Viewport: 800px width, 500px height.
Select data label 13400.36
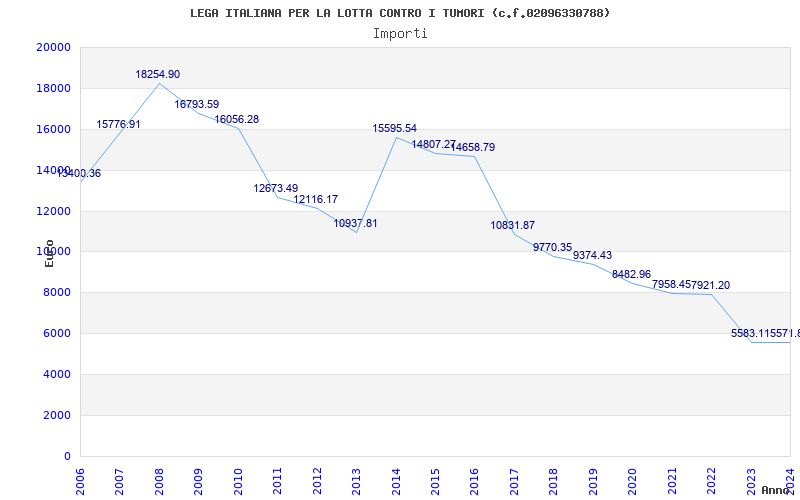coord(79,173)
